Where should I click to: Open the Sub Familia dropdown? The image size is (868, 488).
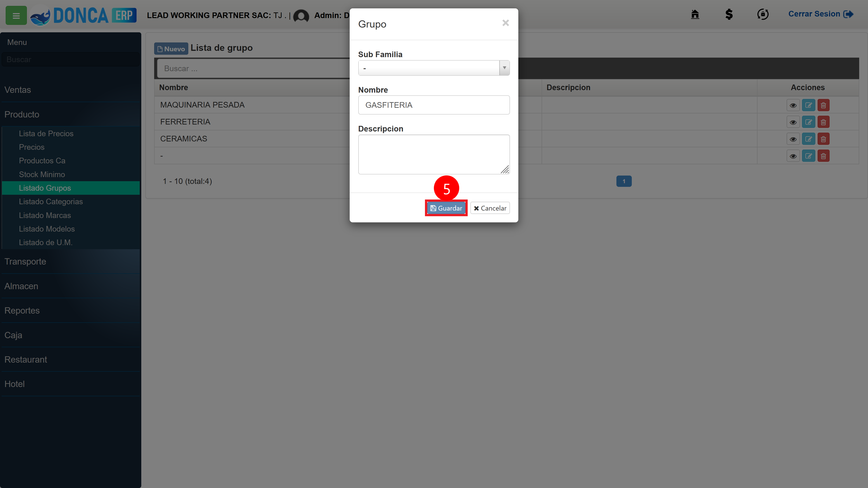(x=434, y=68)
